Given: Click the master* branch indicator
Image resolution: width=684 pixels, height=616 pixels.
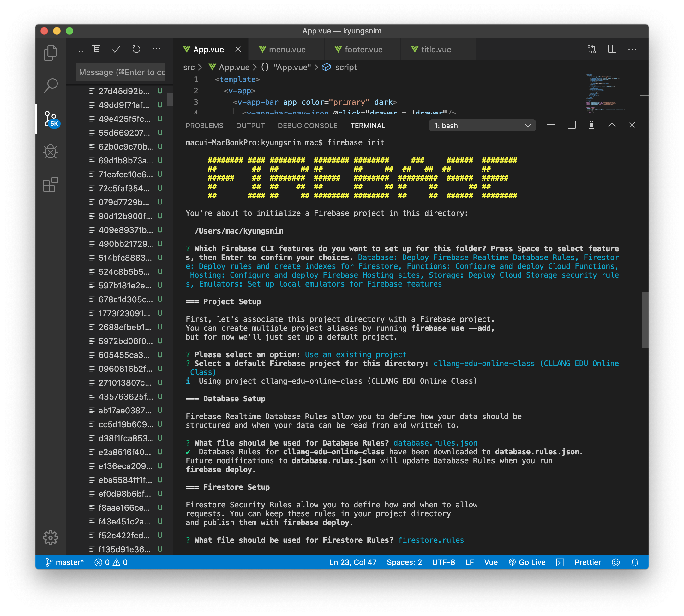Looking at the screenshot, I should click(x=64, y=562).
